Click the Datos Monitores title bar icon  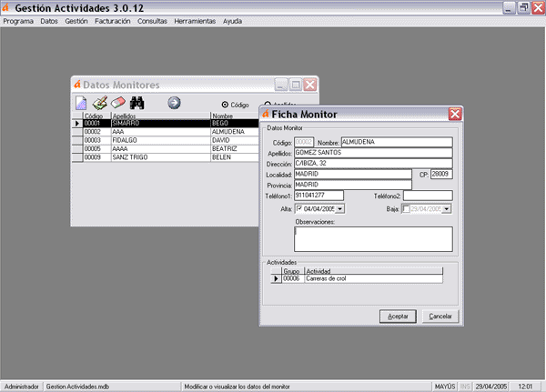(x=77, y=85)
